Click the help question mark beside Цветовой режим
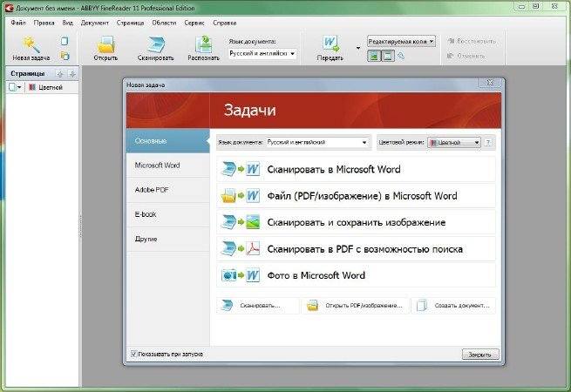This screenshot has height=392, width=571. click(488, 142)
